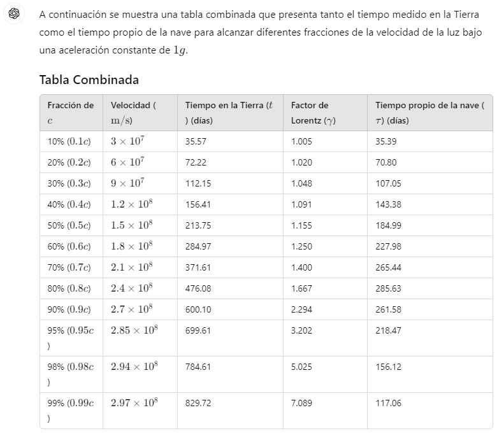Click the 1.400 Lorentz factor value

[301, 267]
